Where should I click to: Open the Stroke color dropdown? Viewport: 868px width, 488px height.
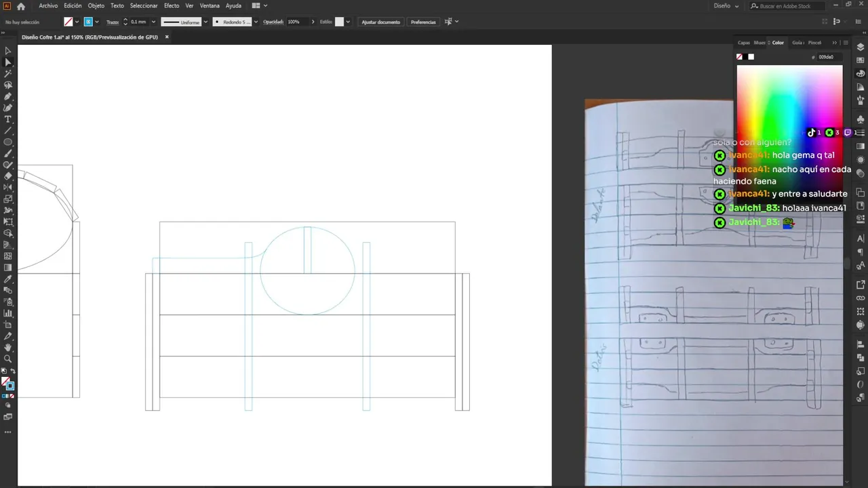pyautogui.click(x=98, y=22)
